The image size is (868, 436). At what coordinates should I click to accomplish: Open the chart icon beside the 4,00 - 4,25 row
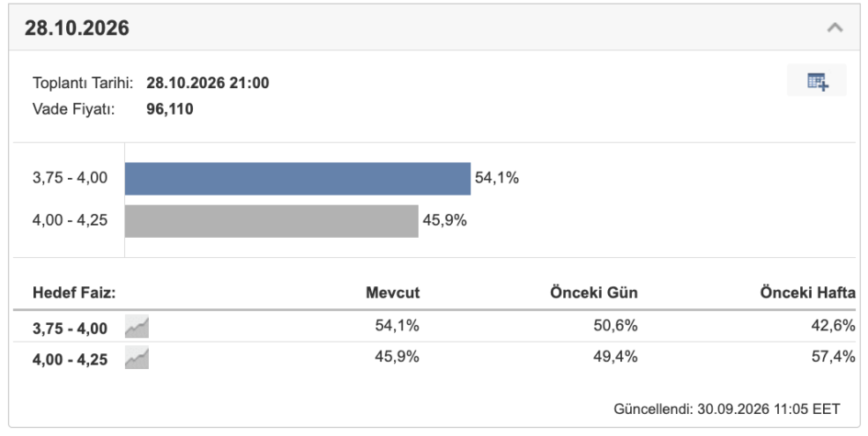point(137,357)
